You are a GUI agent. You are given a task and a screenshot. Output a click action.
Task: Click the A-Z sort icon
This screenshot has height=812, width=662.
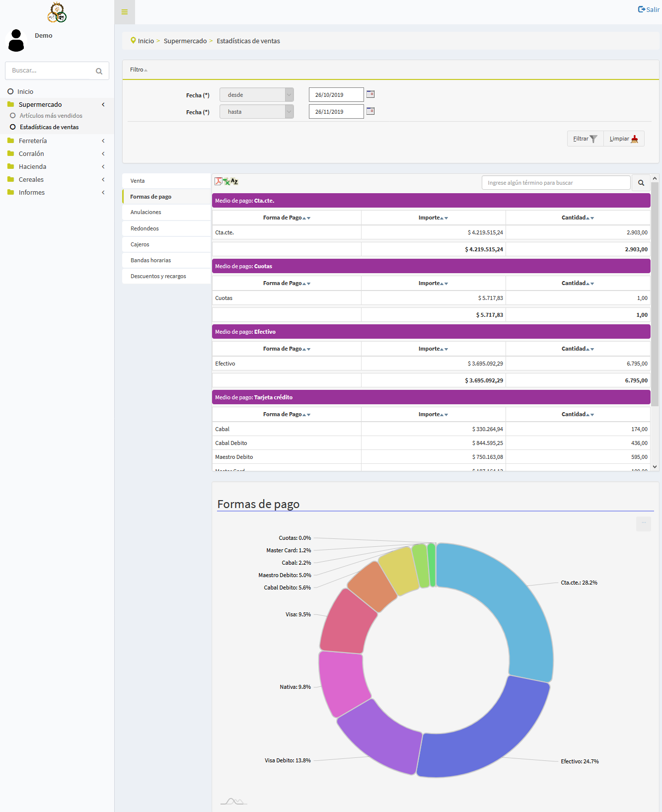click(234, 181)
